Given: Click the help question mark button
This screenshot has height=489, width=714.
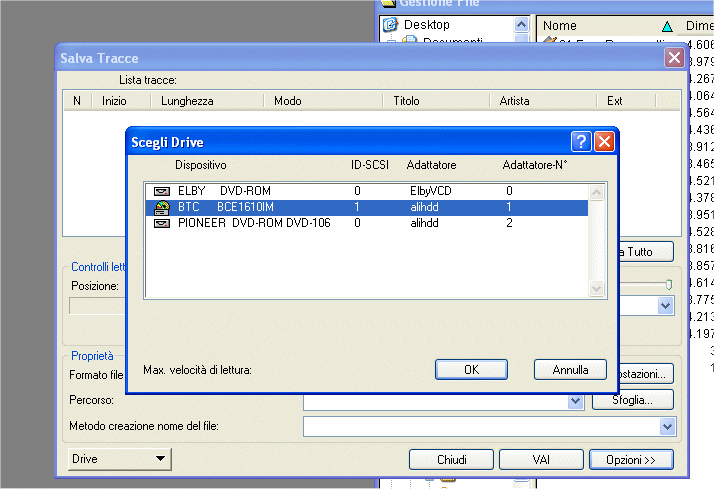Looking at the screenshot, I should 580,142.
